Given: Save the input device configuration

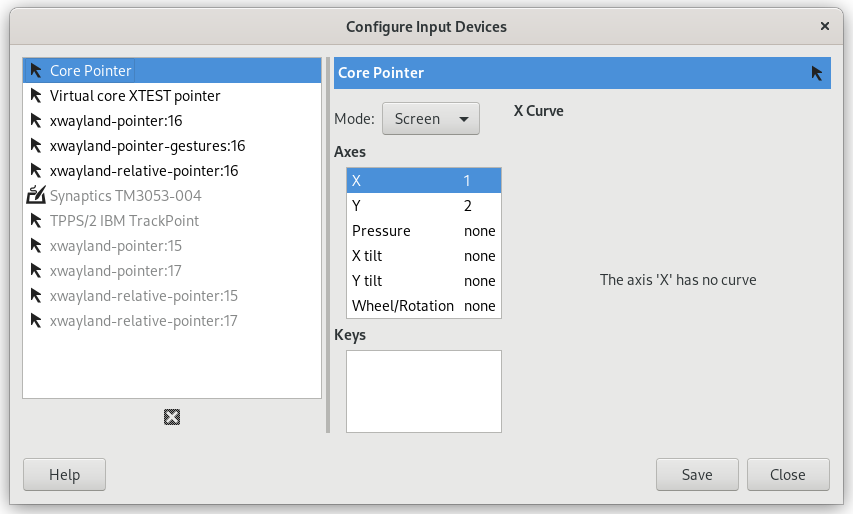Looking at the screenshot, I should pyautogui.click(x=697, y=475).
